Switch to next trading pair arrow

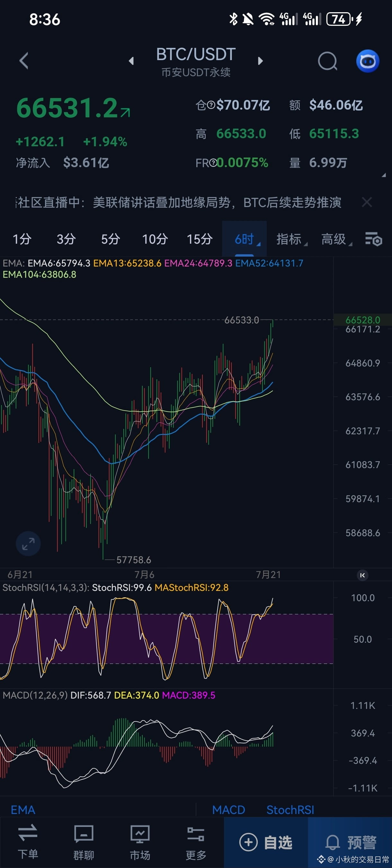click(x=260, y=61)
